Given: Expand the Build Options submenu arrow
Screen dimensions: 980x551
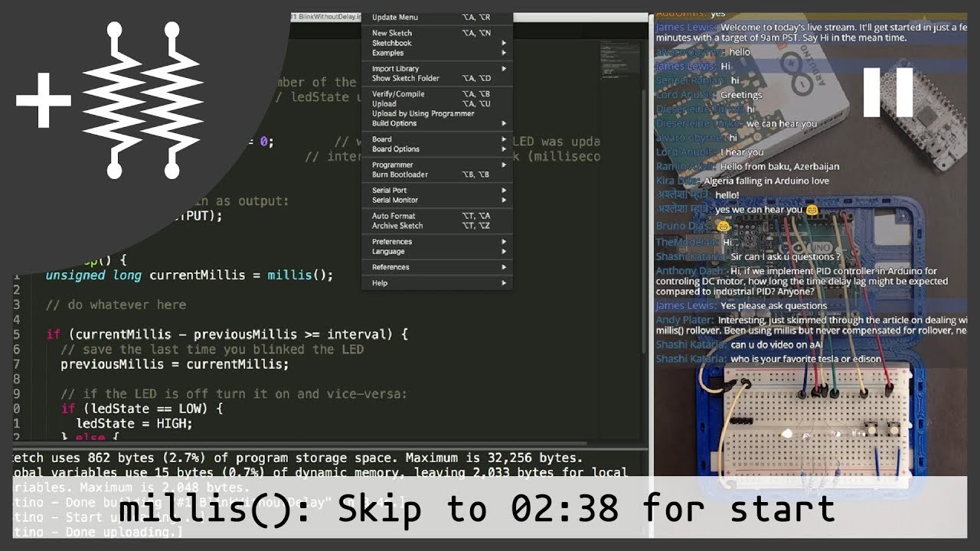Looking at the screenshot, I should (x=504, y=123).
